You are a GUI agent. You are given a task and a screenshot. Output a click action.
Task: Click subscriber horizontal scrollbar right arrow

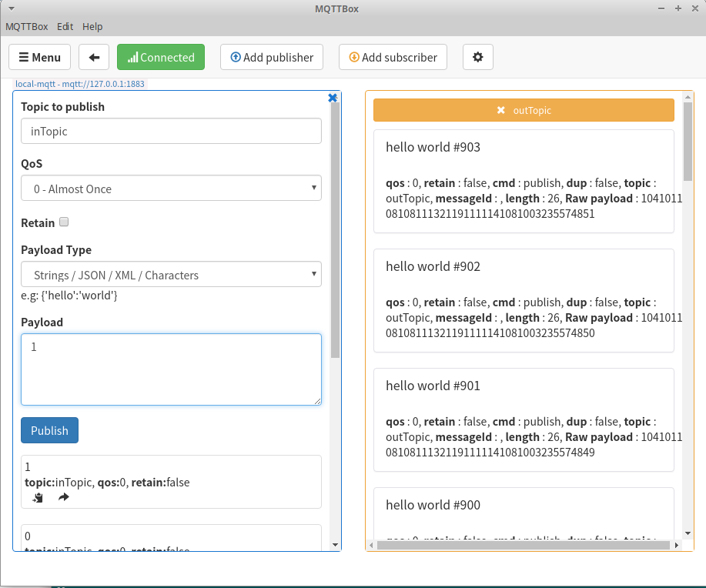coord(676,545)
